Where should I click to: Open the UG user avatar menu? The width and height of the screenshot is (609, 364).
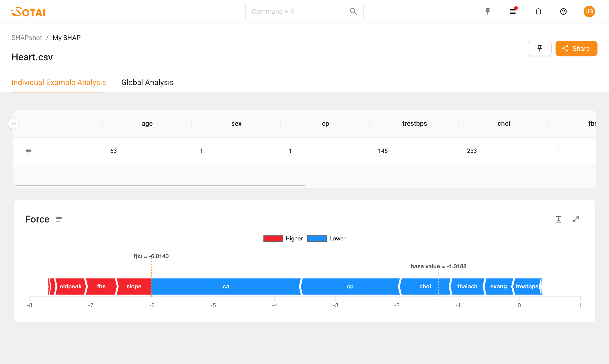(x=589, y=11)
